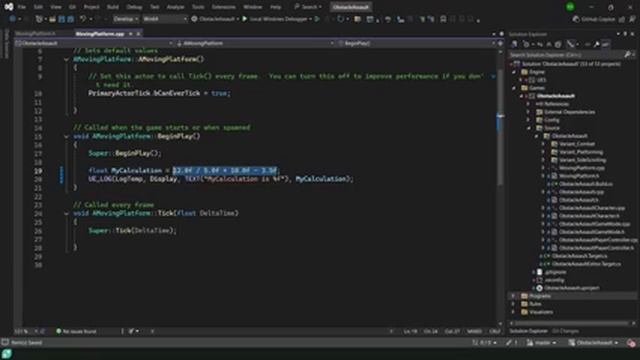640x360 pixels.
Task: Click the Solution Explorer search magnifier icon
Action: click(x=627, y=54)
